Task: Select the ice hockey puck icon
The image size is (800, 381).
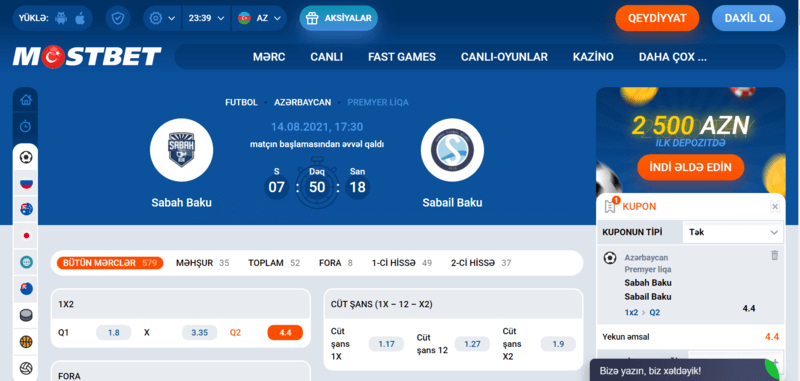Action: 26,315
